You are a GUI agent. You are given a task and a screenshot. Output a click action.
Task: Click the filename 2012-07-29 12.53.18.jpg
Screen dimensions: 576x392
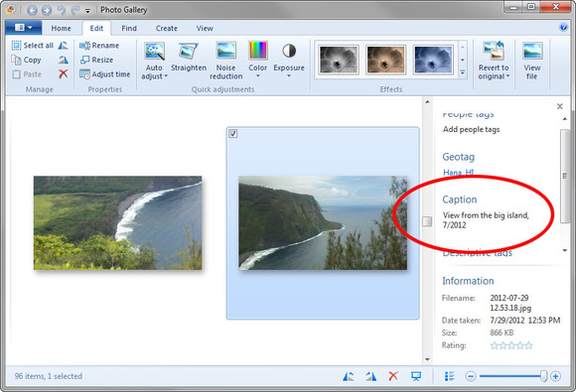(510, 303)
